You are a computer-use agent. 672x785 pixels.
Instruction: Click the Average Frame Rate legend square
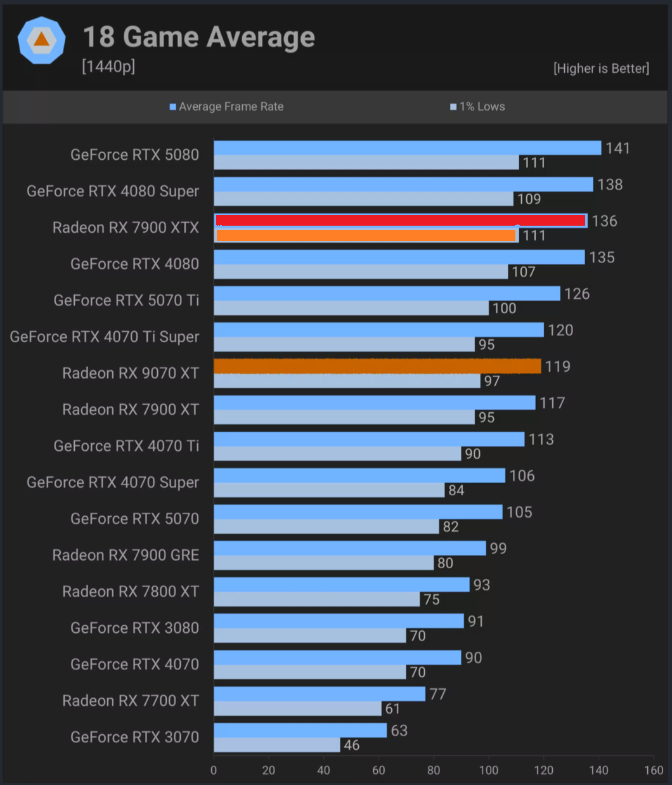pyautogui.click(x=172, y=107)
